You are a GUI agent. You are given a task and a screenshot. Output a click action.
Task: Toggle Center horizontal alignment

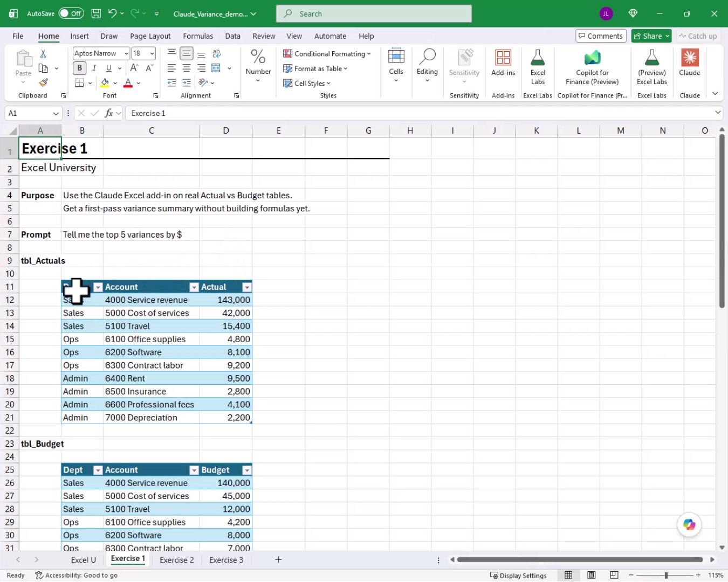click(187, 68)
